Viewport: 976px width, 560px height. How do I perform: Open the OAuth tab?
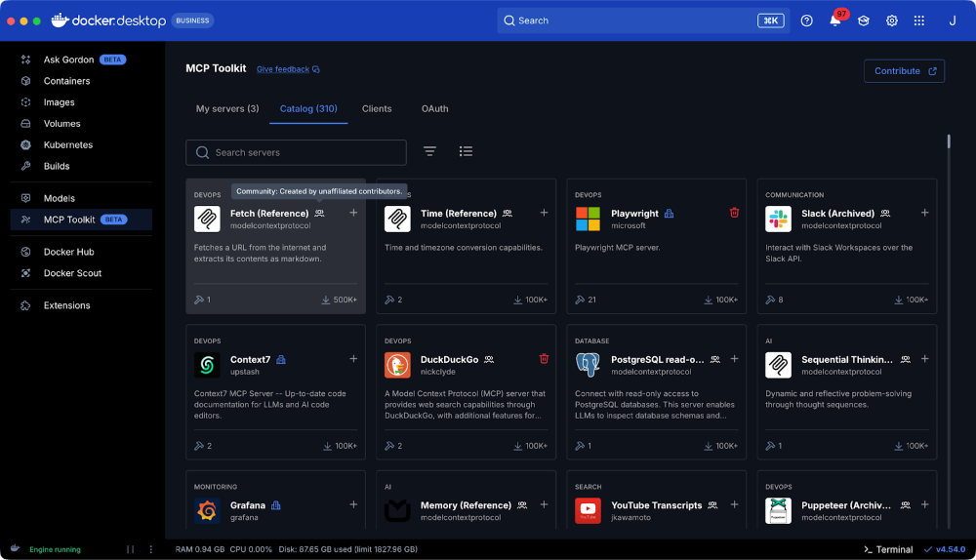pyautogui.click(x=434, y=108)
